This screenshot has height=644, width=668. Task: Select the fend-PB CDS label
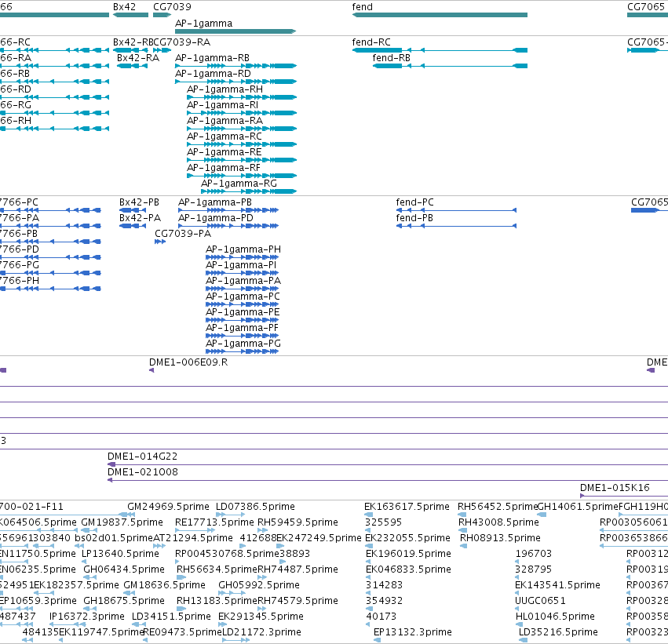point(414,218)
